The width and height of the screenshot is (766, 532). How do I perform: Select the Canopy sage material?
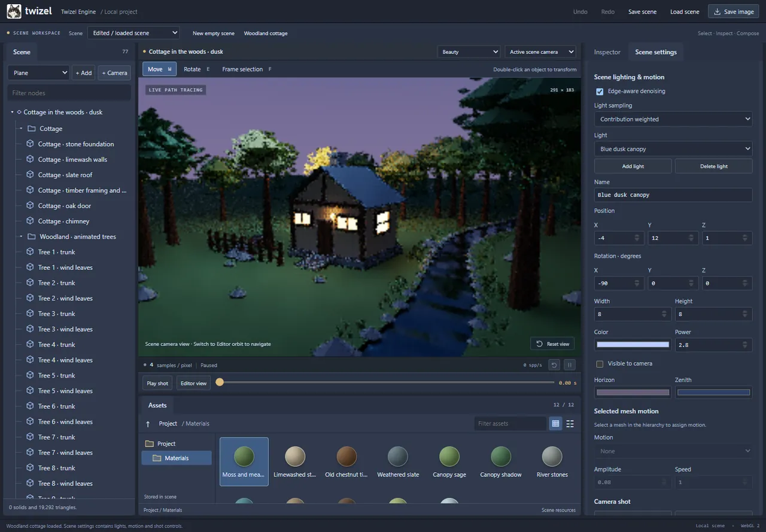click(x=449, y=456)
